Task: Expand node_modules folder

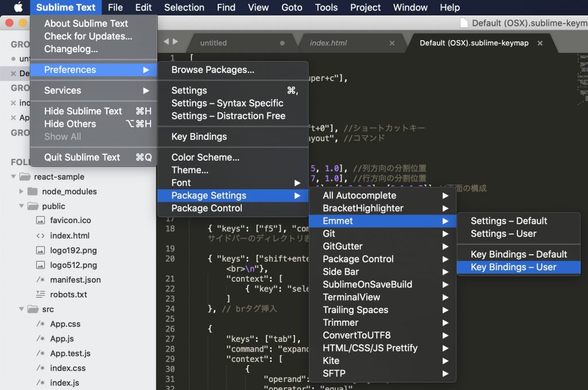Action: [x=21, y=192]
